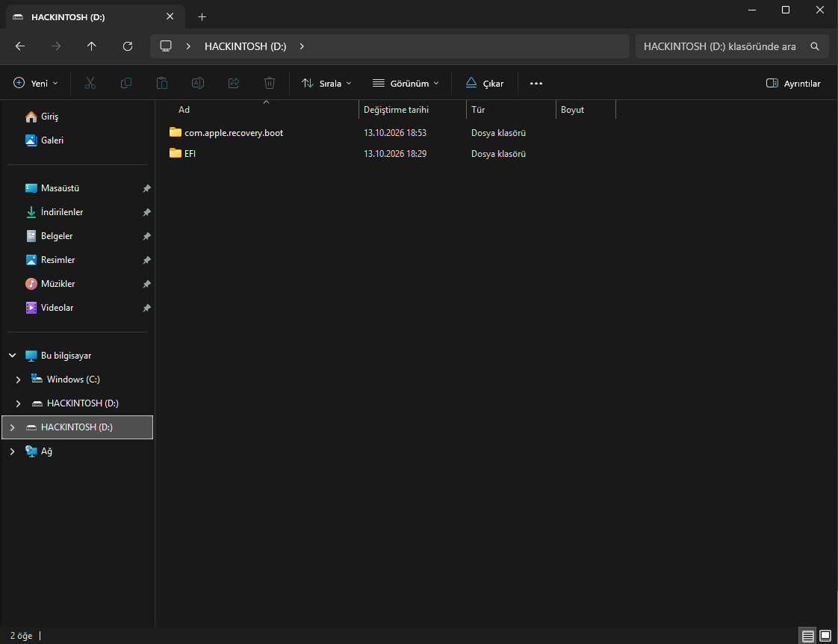
Task: Open Müzikler in the sidebar
Action: [78, 284]
